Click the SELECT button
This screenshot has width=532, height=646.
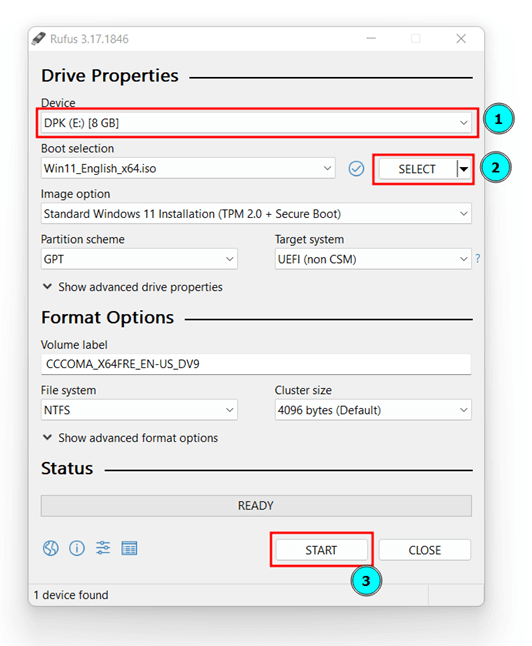tap(417, 169)
